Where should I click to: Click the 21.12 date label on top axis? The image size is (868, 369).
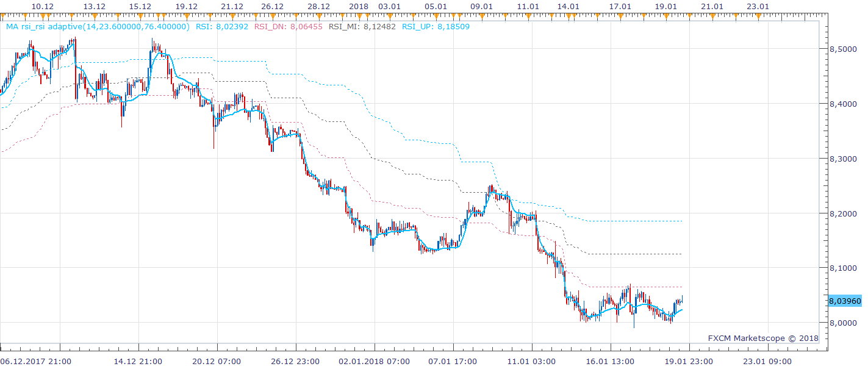(x=232, y=5)
